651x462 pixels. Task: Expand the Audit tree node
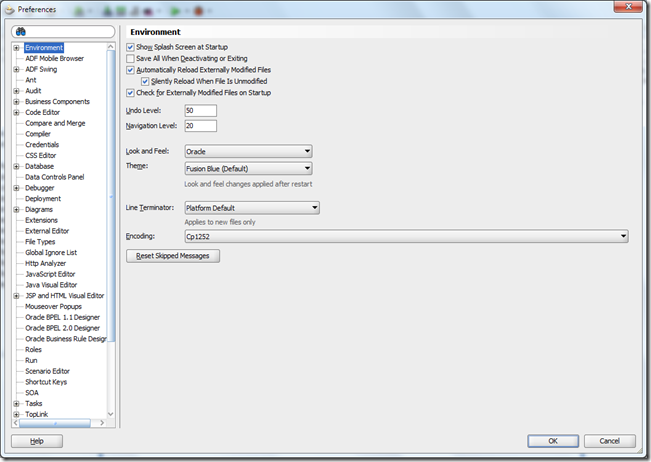coord(16,91)
